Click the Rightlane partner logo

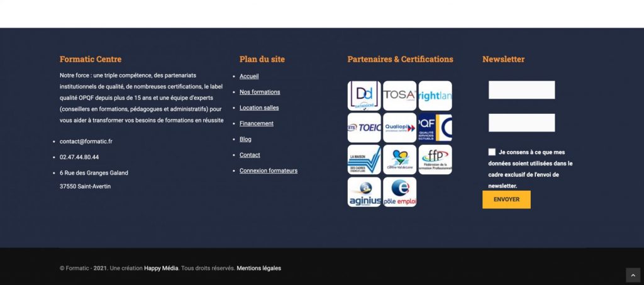click(x=435, y=96)
